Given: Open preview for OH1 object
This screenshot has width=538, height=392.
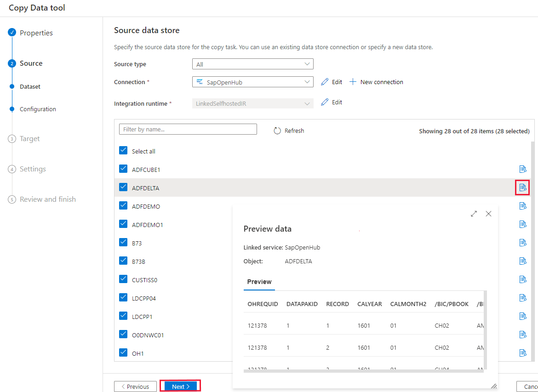Looking at the screenshot, I should click(522, 353).
